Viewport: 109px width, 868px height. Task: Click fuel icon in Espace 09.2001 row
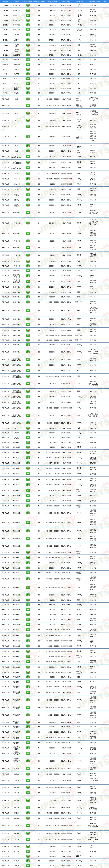click(x=28, y=179)
